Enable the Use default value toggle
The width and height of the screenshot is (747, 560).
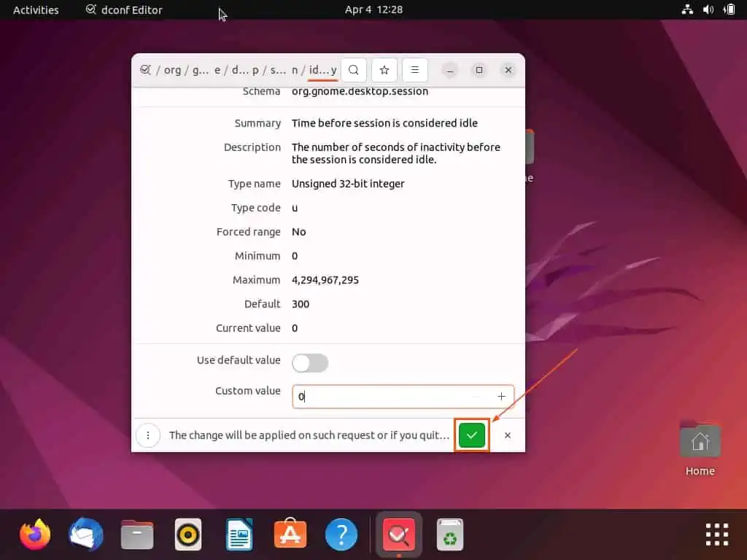[x=310, y=363]
